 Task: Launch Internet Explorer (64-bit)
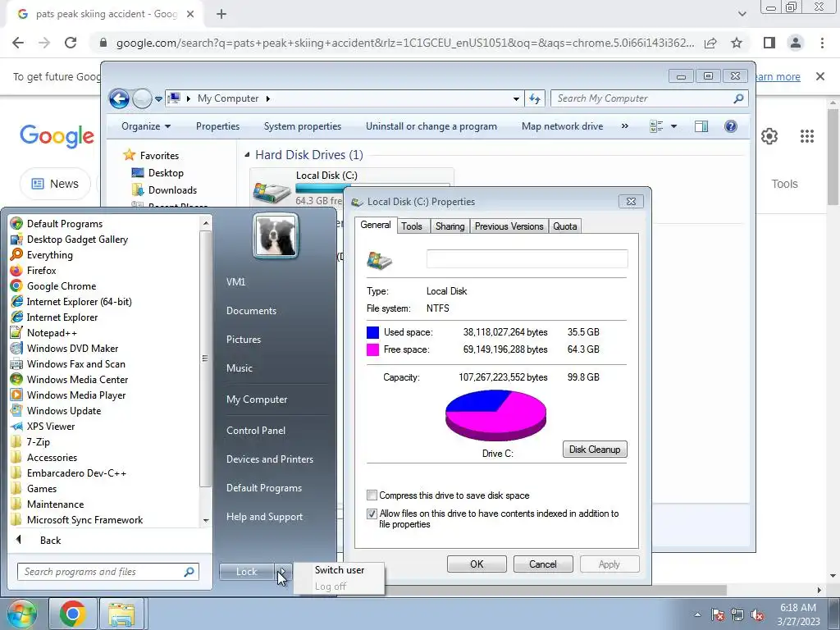(x=79, y=302)
